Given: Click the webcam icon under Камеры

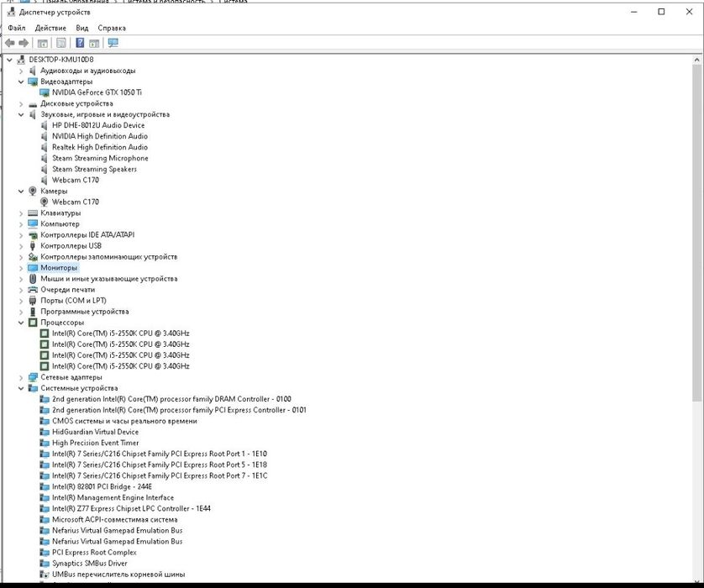Looking at the screenshot, I should coord(45,202).
